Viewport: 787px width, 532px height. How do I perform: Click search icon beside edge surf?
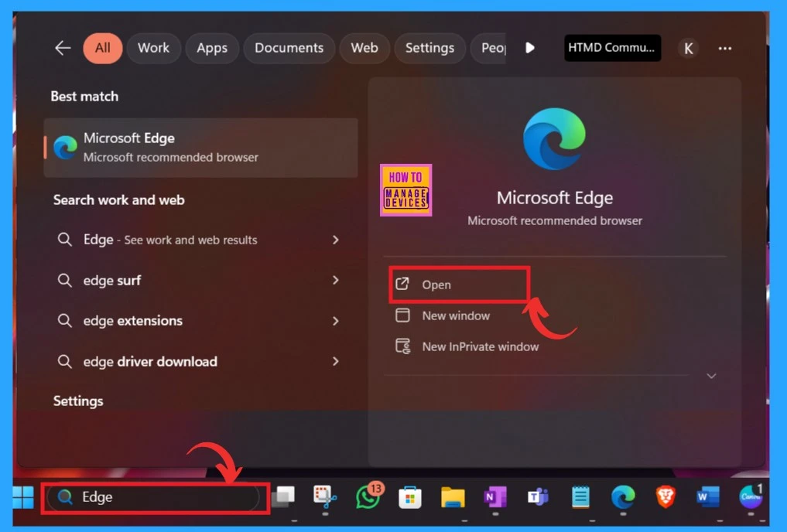(64, 280)
